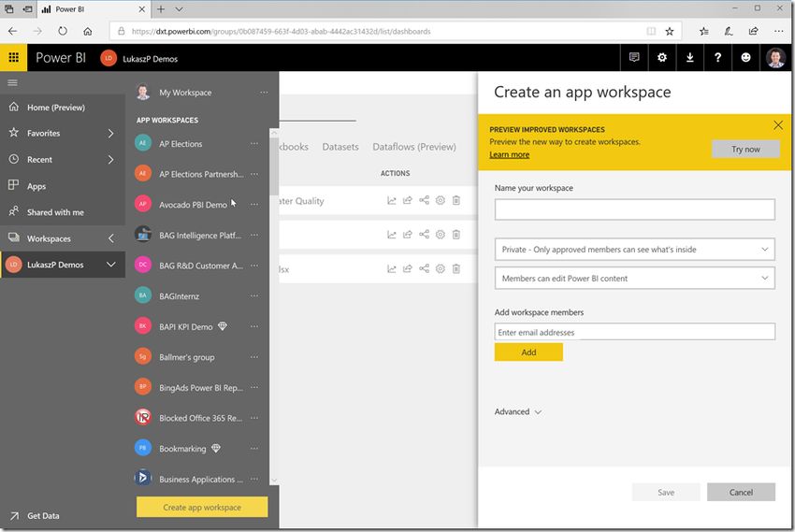
Task: Collapse the navigation pane hamburger icon
Action: [13, 82]
